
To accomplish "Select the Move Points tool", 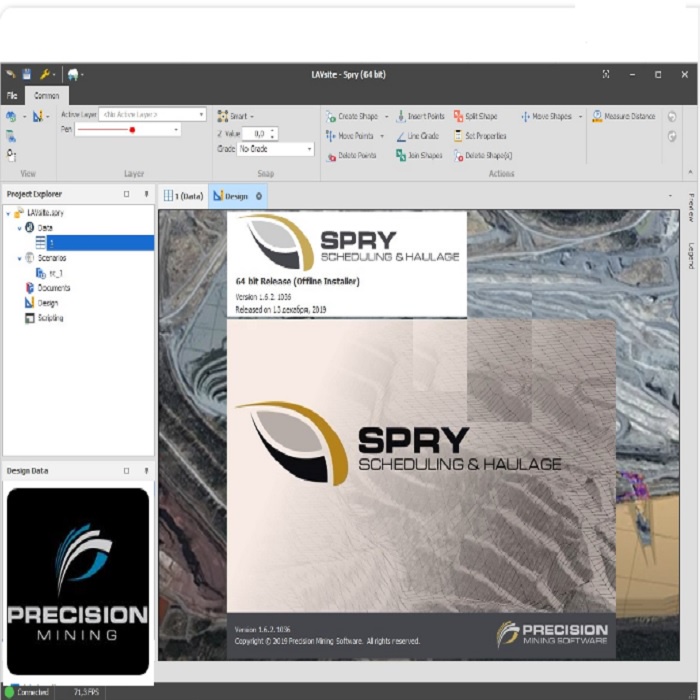I will [x=350, y=136].
